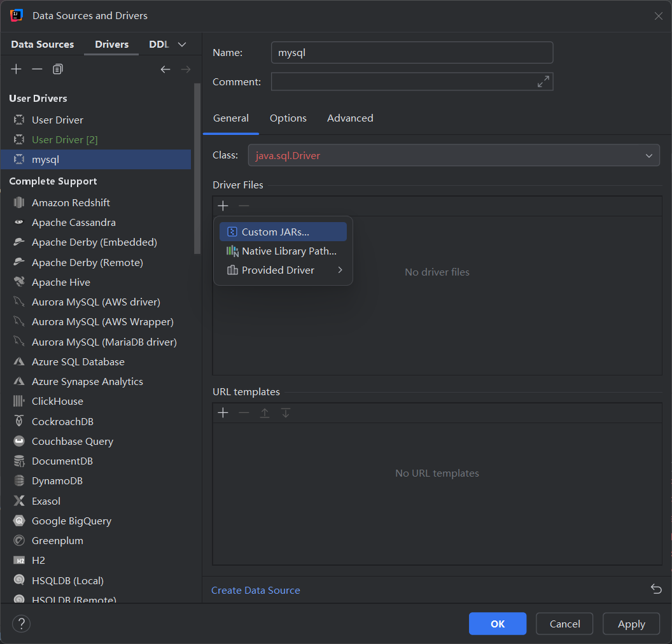Open the Options tab
The image size is (672, 644).
[288, 118]
